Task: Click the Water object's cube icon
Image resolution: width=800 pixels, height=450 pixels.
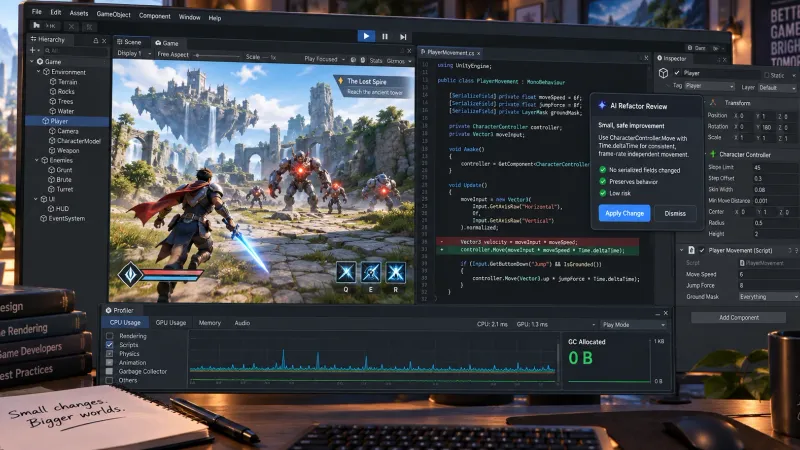Action: click(53, 111)
